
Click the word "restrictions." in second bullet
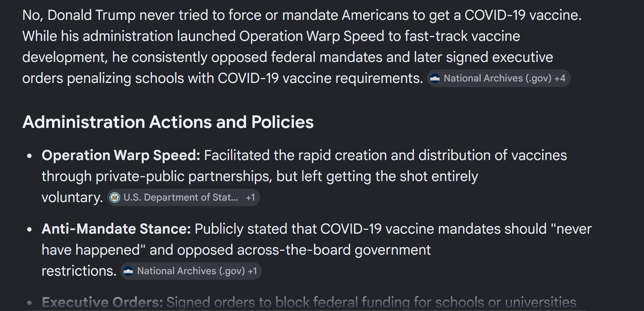coord(79,271)
